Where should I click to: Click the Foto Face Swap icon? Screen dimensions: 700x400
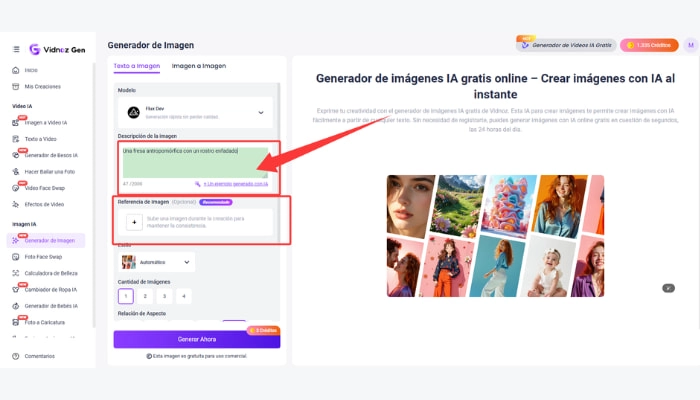[x=16, y=257]
